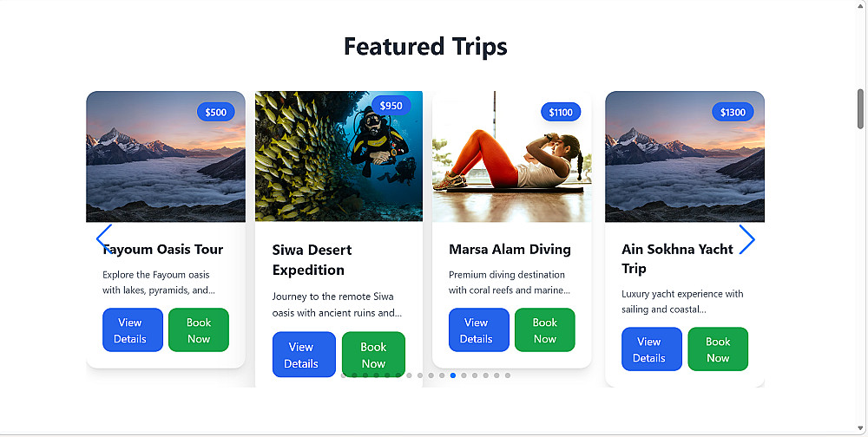868x437 pixels.
Task: View Details for Siwa Desert Expedition
Action: pyautogui.click(x=304, y=355)
